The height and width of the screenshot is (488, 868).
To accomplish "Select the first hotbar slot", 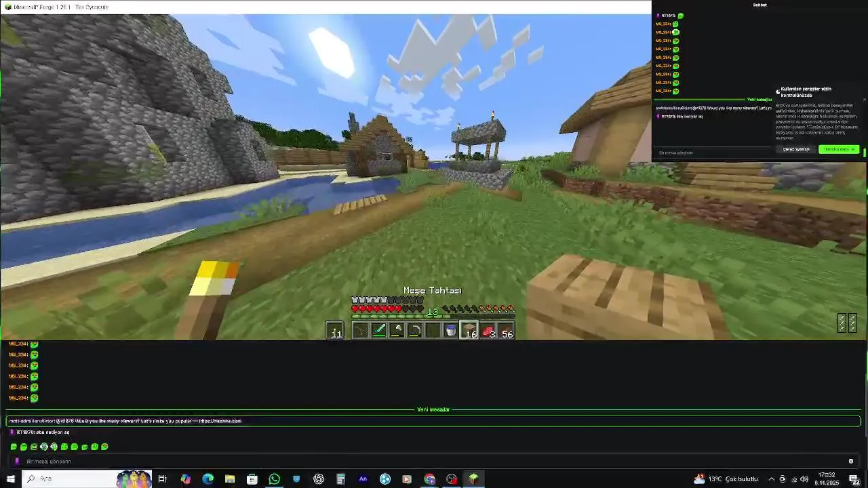I will click(x=360, y=331).
